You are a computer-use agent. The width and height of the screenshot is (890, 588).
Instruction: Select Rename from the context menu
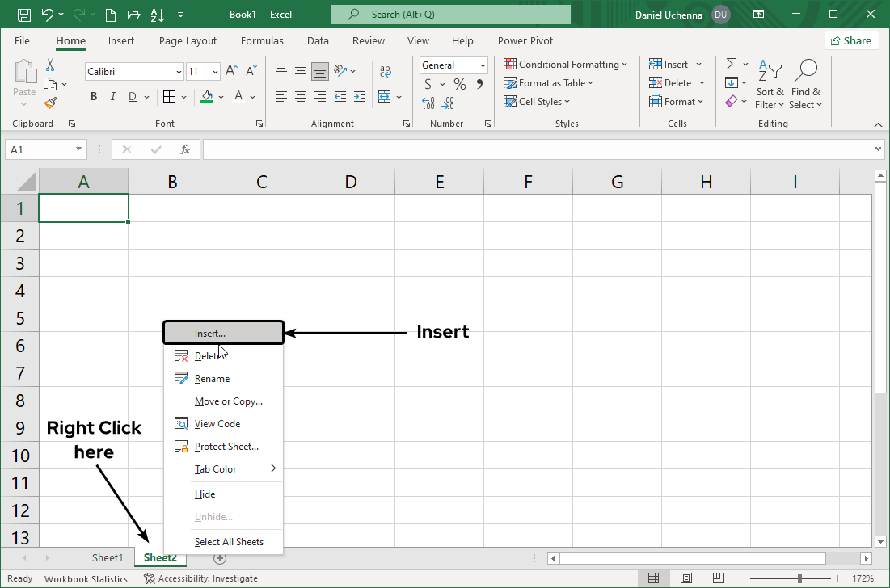[212, 378]
